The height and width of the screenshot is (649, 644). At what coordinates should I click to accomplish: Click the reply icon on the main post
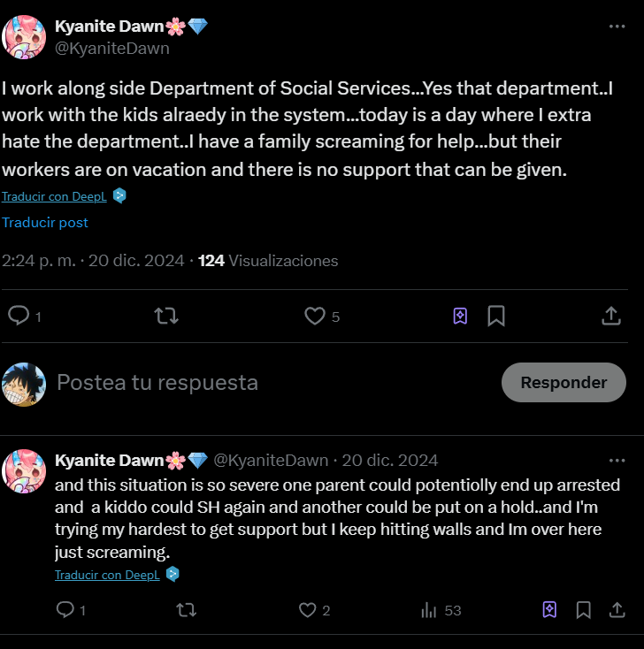click(19, 316)
